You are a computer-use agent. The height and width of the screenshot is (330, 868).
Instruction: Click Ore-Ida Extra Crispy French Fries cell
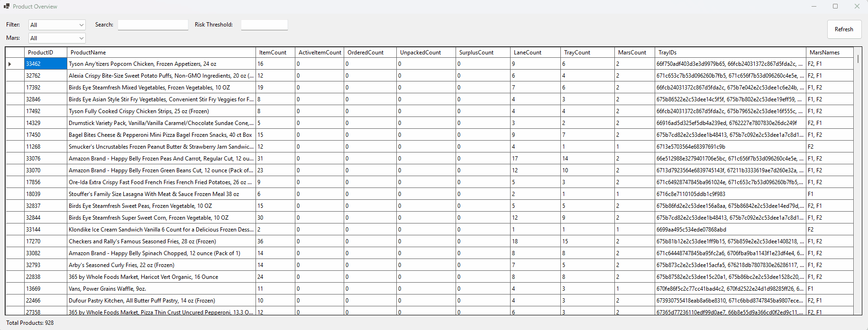click(161, 182)
